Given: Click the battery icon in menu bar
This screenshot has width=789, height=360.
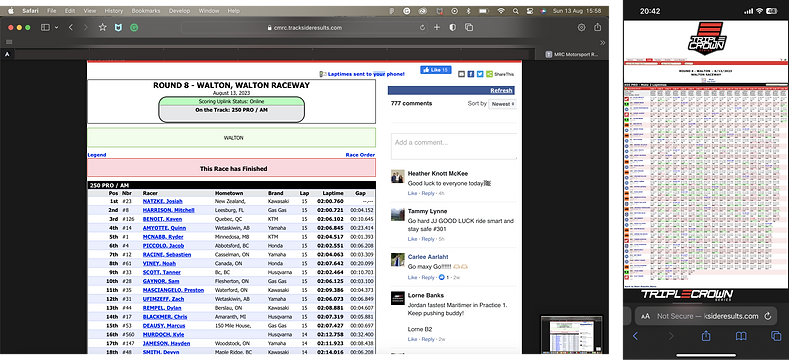Looking at the screenshot, I should coord(484,11).
